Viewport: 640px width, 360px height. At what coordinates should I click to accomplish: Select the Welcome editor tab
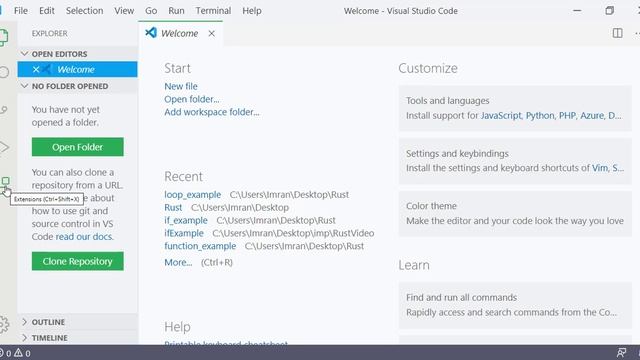pos(180,33)
